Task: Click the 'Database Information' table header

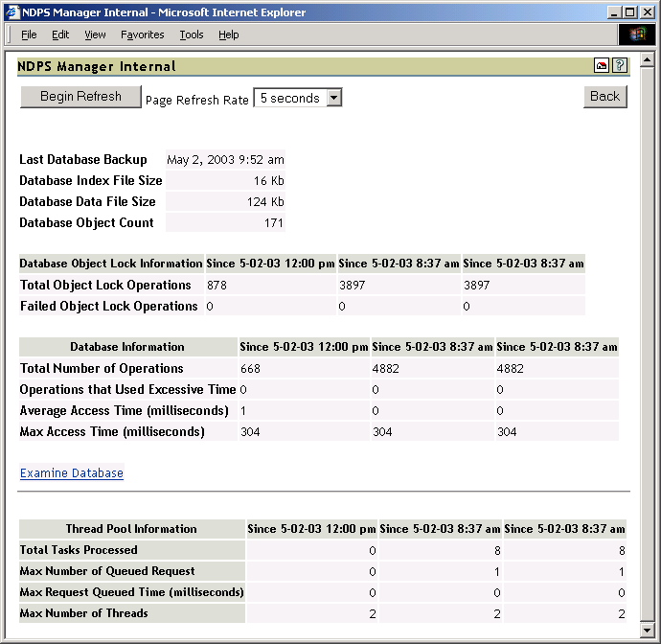Action: (127, 347)
